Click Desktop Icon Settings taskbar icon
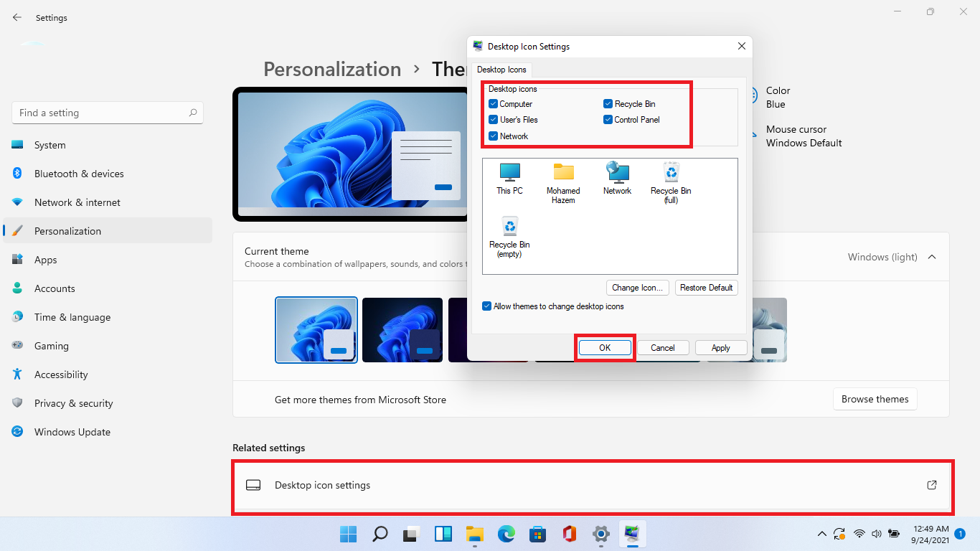Image resolution: width=980 pixels, height=551 pixels. coord(632,534)
